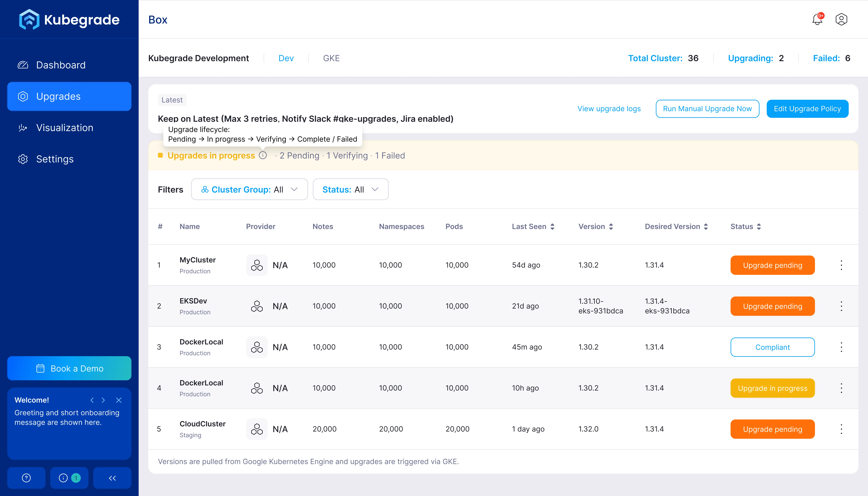This screenshot has width=868, height=496.
Task: Click the provider icon in MyCluster row
Action: coord(257,265)
